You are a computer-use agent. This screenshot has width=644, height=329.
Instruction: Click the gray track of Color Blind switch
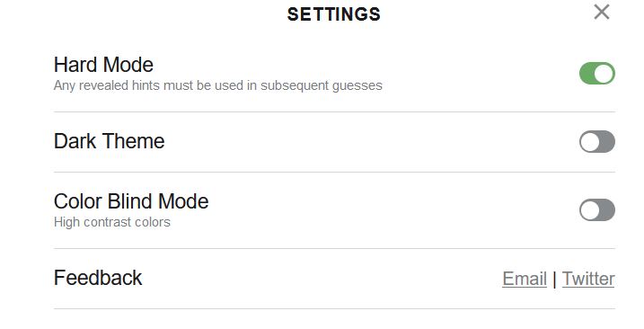coord(607,210)
